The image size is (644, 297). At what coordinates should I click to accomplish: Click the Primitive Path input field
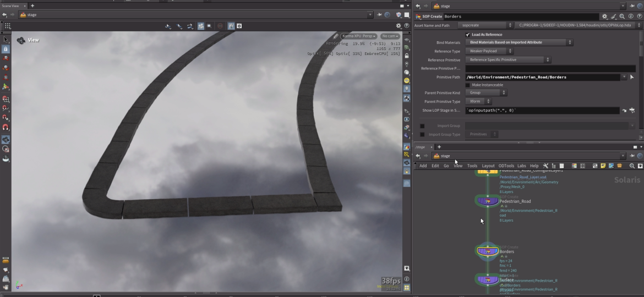pos(542,78)
